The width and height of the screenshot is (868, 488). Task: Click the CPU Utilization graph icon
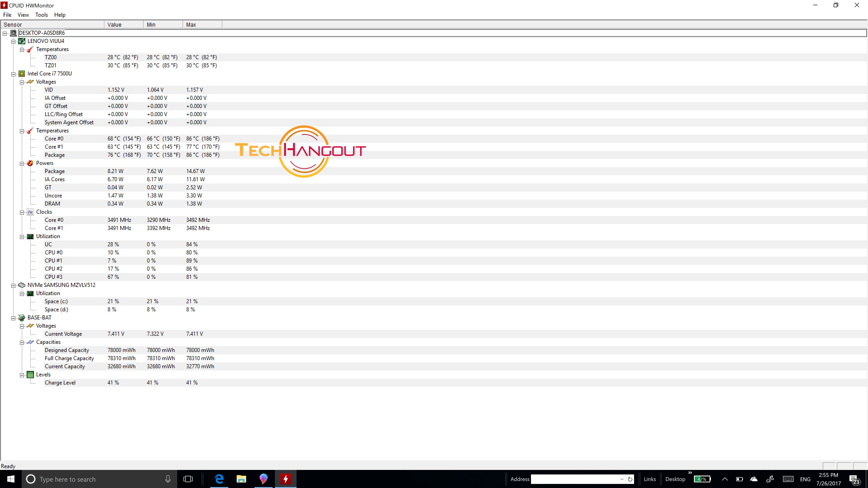(30, 236)
